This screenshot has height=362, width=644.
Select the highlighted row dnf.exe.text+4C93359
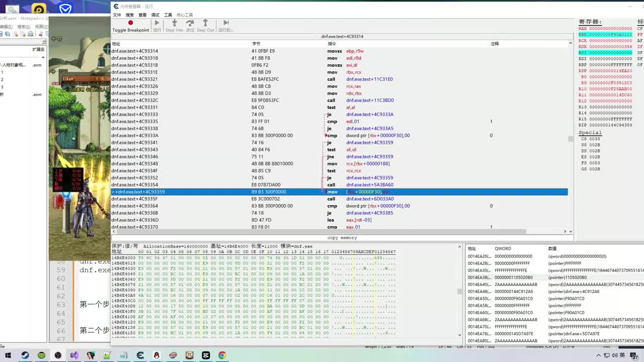coord(340,192)
